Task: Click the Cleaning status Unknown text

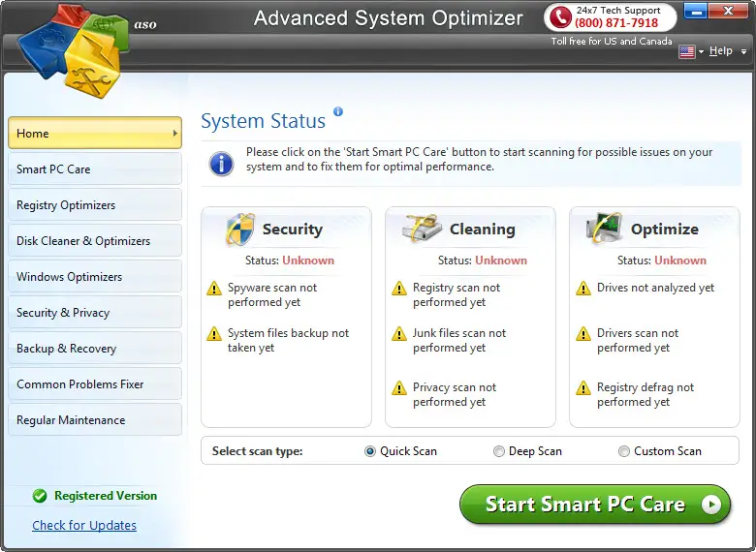Action: click(501, 261)
